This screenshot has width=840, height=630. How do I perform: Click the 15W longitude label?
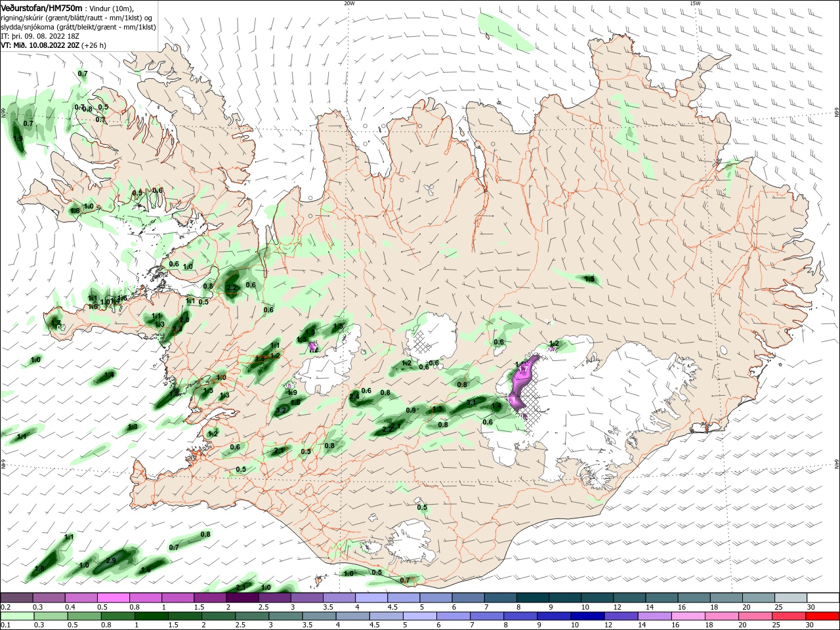695,3
